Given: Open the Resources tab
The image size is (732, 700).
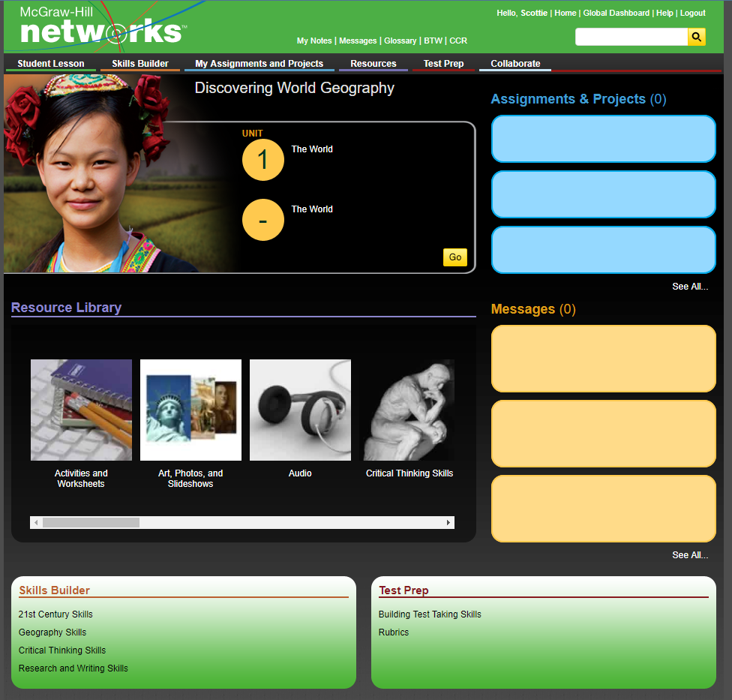Looking at the screenshot, I should click(x=373, y=64).
